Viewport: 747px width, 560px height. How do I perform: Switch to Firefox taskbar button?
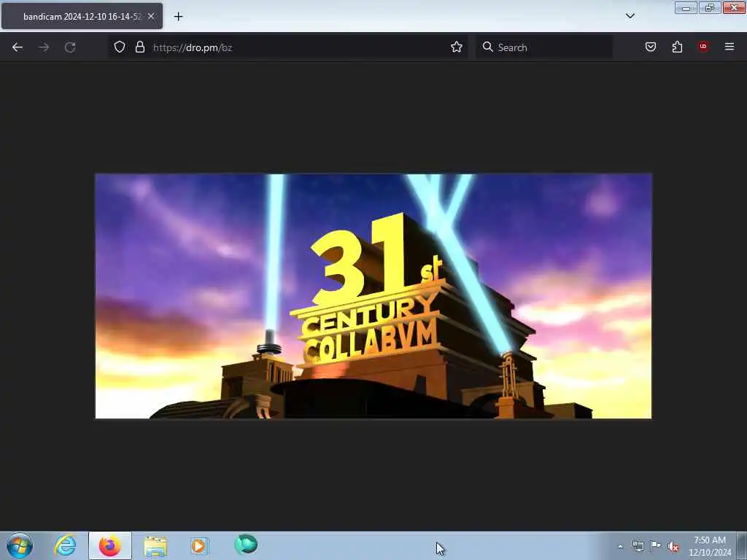(110, 545)
